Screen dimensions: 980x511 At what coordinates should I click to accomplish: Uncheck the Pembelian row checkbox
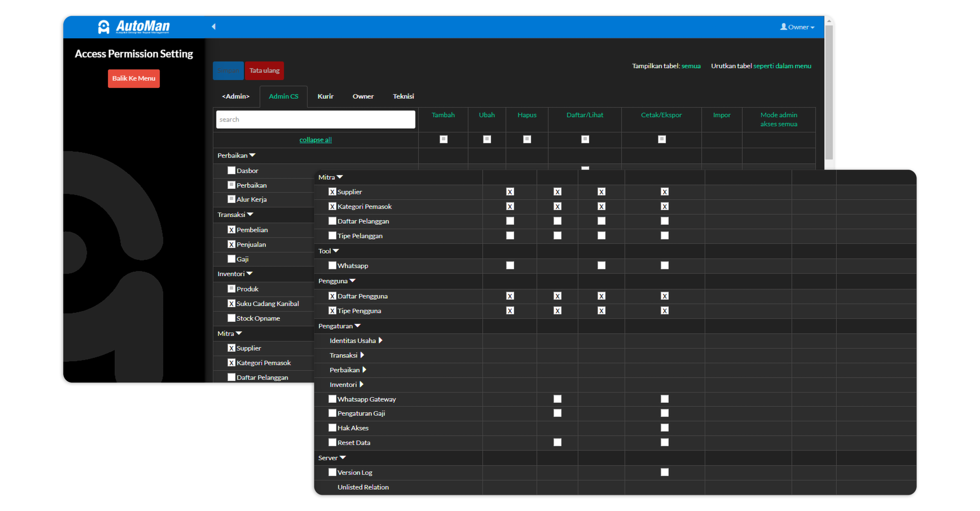[x=231, y=229]
